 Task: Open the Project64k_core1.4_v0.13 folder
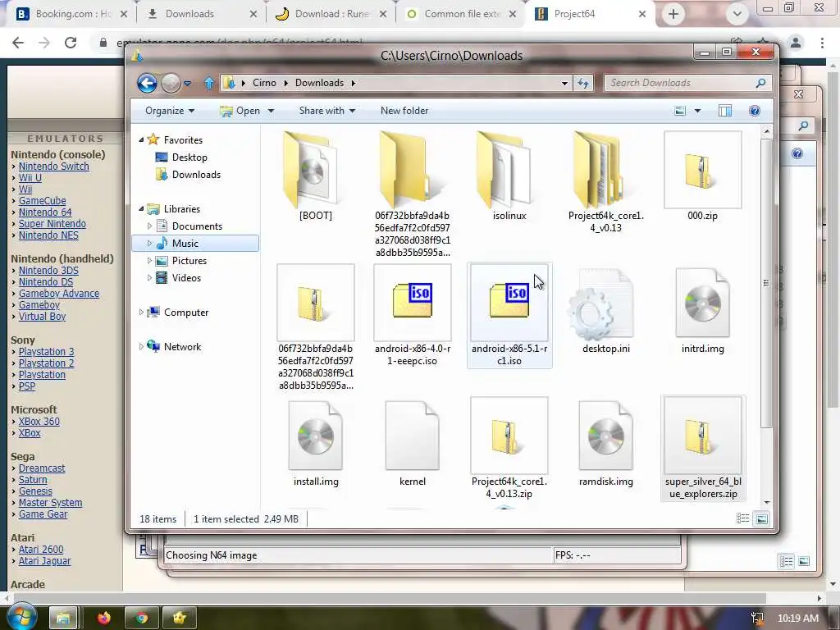pos(605,171)
